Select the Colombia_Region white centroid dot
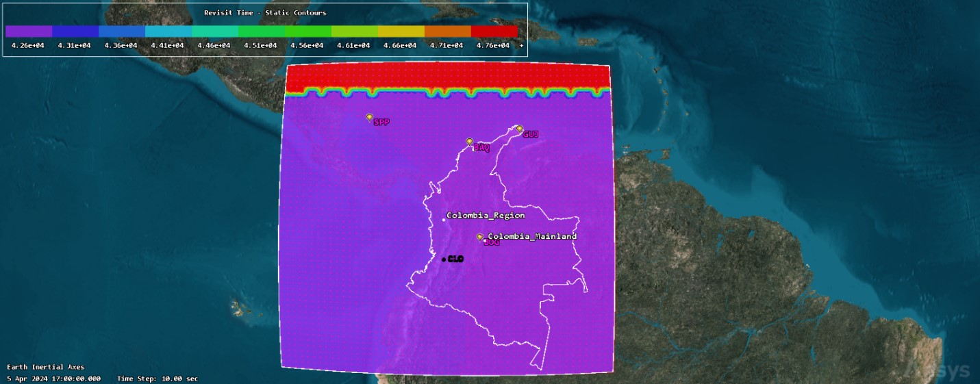The height and width of the screenshot is (384, 980). point(444,219)
